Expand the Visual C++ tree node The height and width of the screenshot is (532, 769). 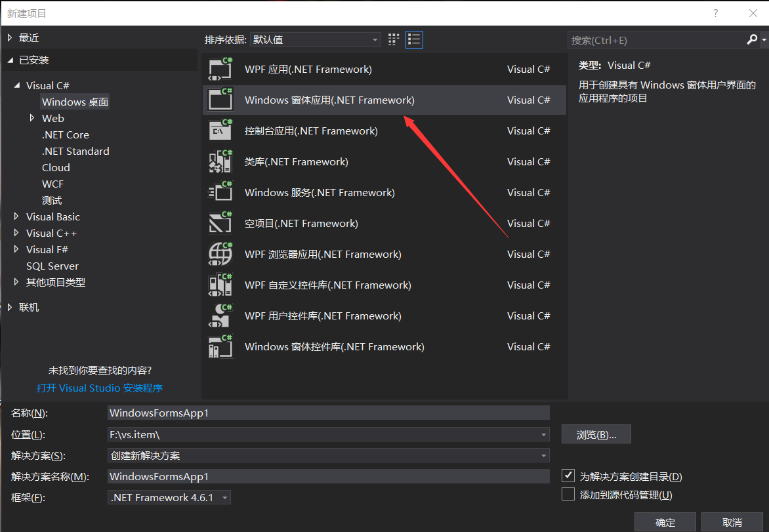click(16, 232)
